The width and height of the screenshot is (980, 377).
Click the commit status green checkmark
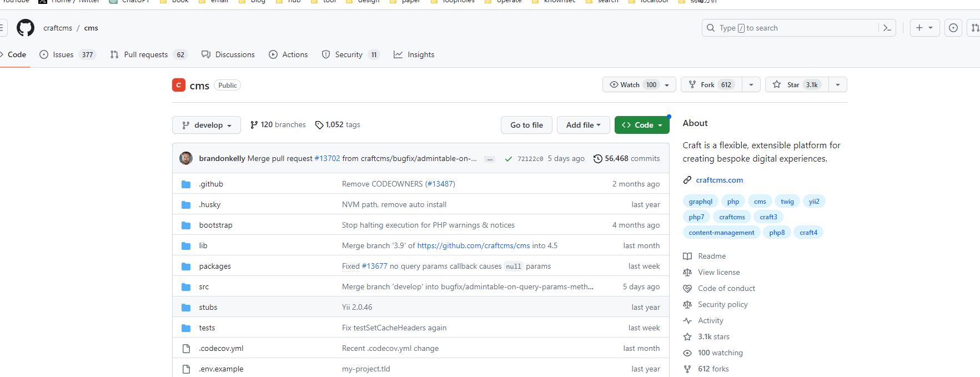[508, 159]
